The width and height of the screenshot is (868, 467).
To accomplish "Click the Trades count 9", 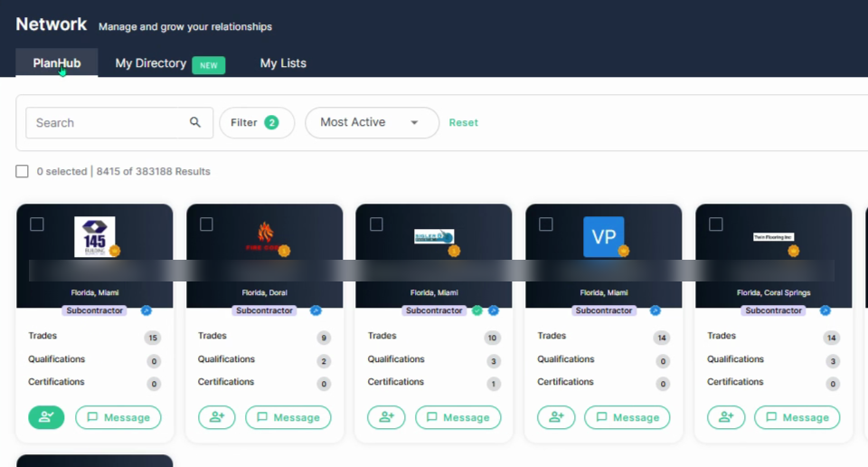I will (324, 338).
